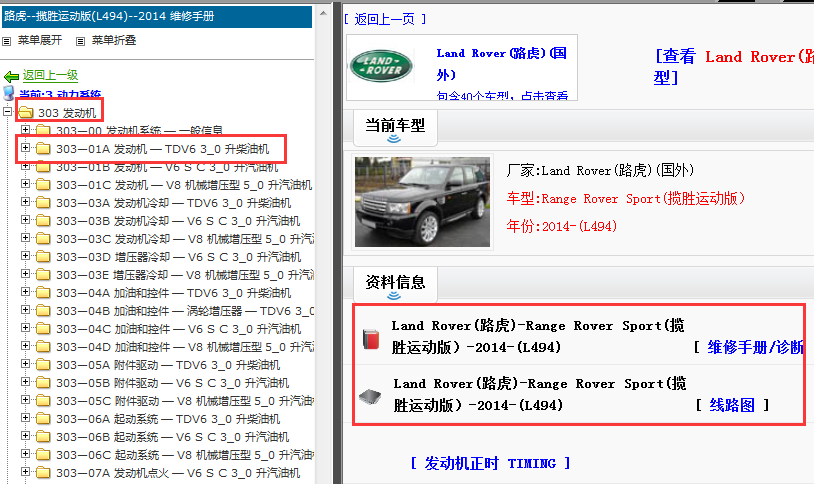Follow the 返回上一级 link
The image size is (814, 484).
(50, 75)
